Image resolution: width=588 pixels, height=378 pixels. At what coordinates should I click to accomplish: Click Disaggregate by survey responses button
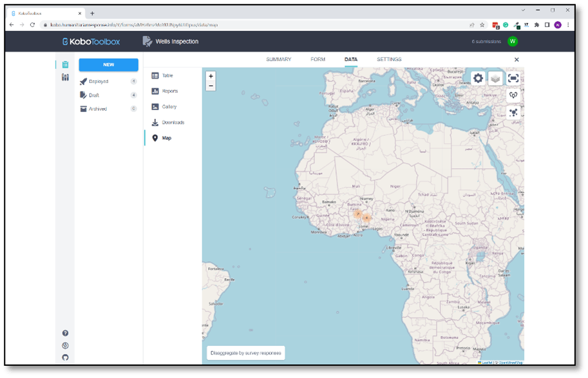pyautogui.click(x=245, y=353)
